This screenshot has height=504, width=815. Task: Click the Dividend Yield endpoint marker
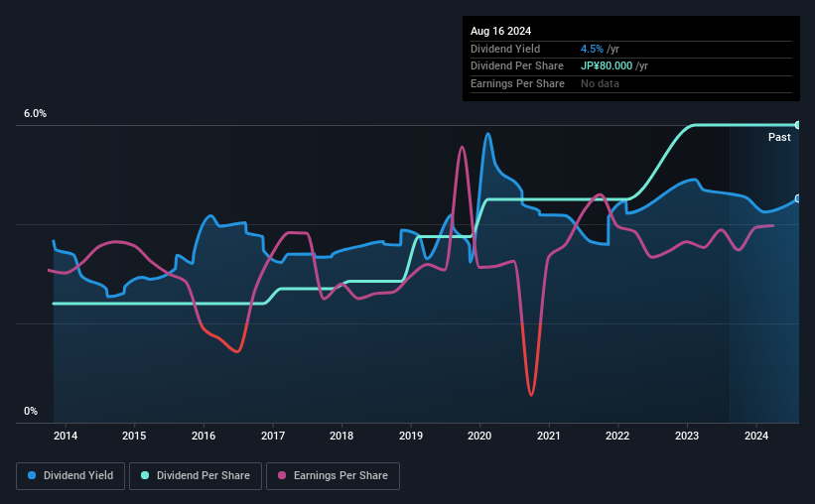(798, 199)
